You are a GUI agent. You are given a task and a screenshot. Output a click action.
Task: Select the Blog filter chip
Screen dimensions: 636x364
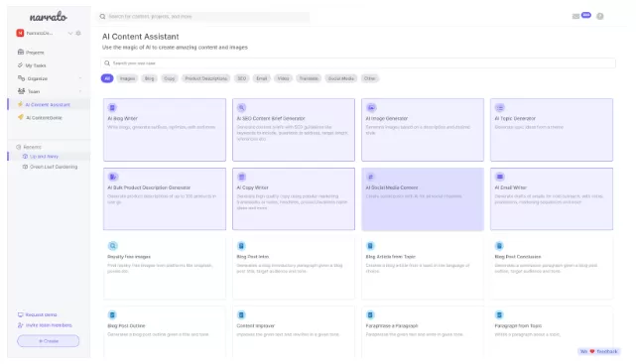pyautogui.click(x=149, y=78)
